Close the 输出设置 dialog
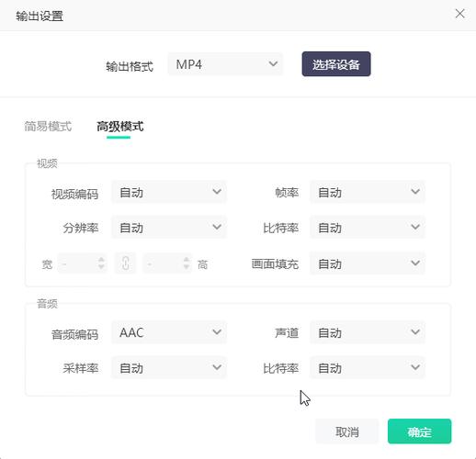 click(x=459, y=14)
